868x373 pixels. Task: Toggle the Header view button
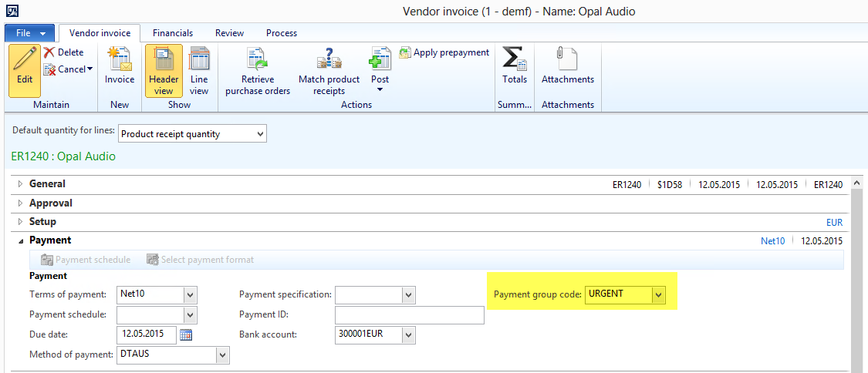164,62
